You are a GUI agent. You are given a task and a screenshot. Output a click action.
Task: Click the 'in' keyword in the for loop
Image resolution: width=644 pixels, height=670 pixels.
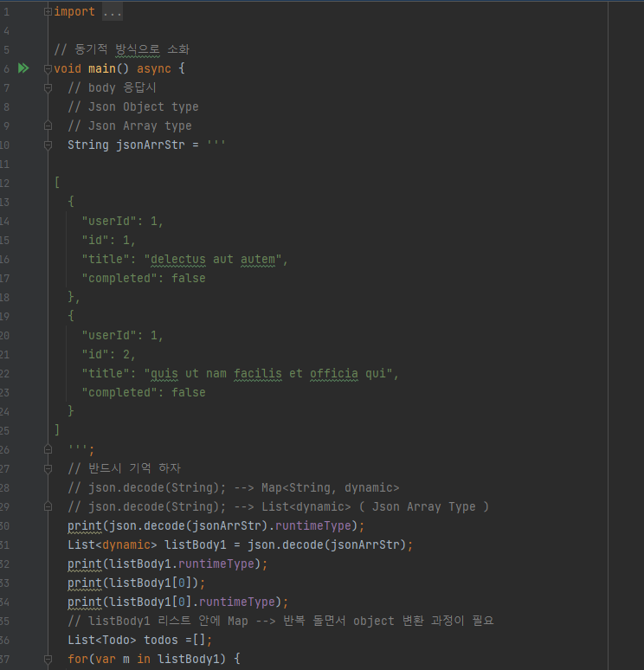tap(144, 659)
